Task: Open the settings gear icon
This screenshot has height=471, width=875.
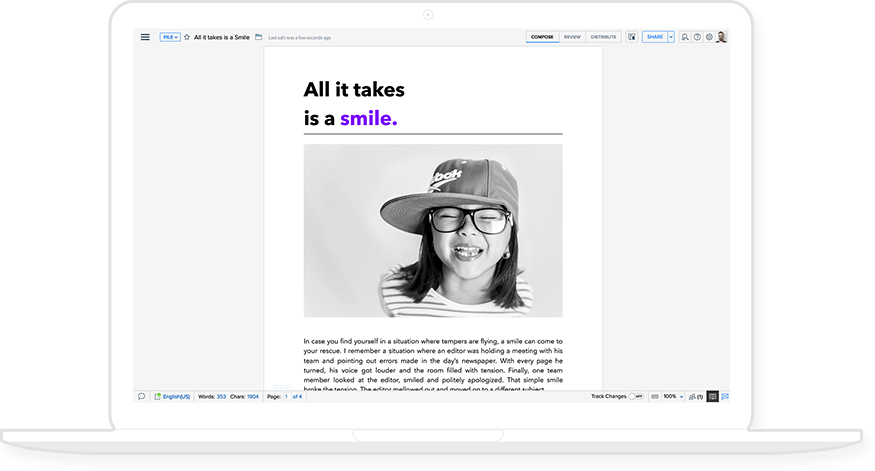Action: pos(709,37)
